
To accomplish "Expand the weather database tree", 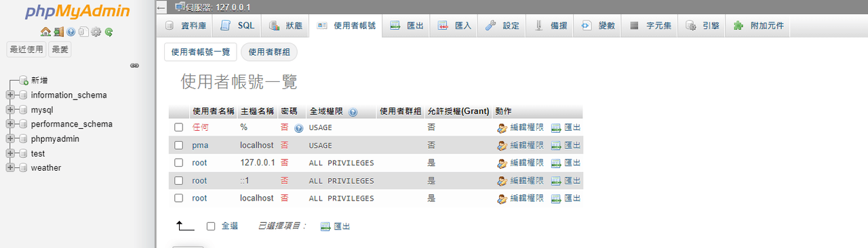I will click(10, 167).
